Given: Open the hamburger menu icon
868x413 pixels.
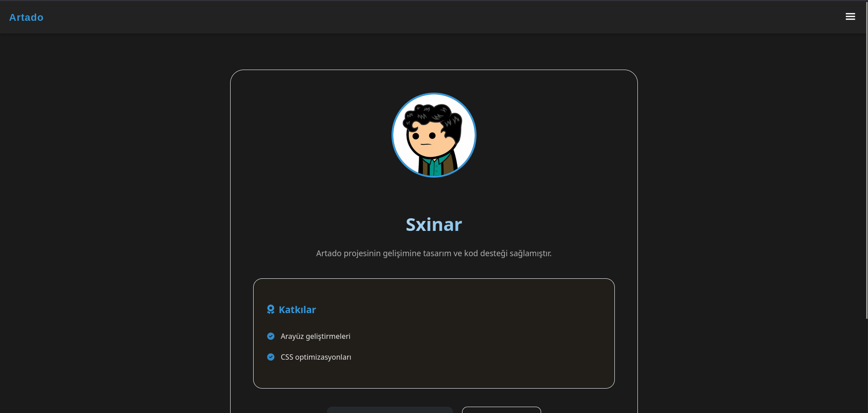Looking at the screenshot, I should 850,17.
